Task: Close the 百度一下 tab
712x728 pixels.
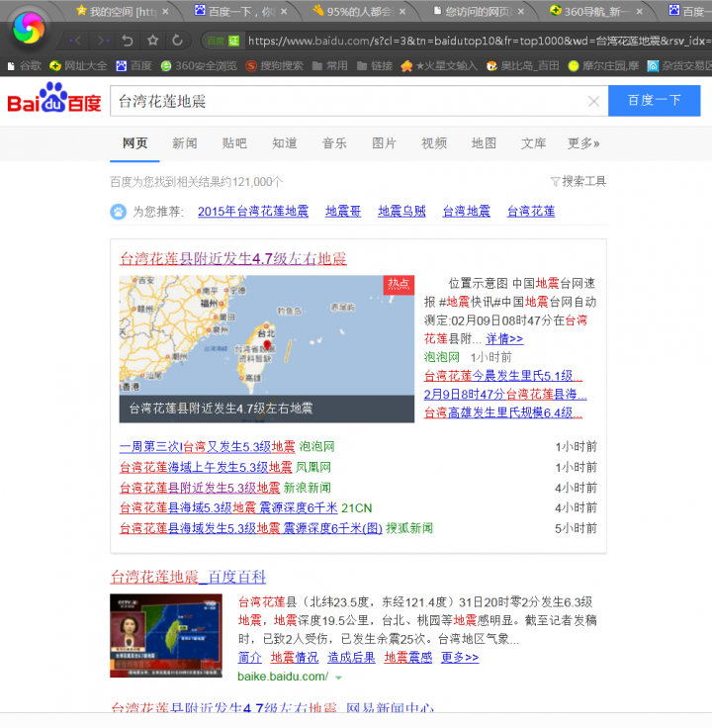Action: pos(284,11)
